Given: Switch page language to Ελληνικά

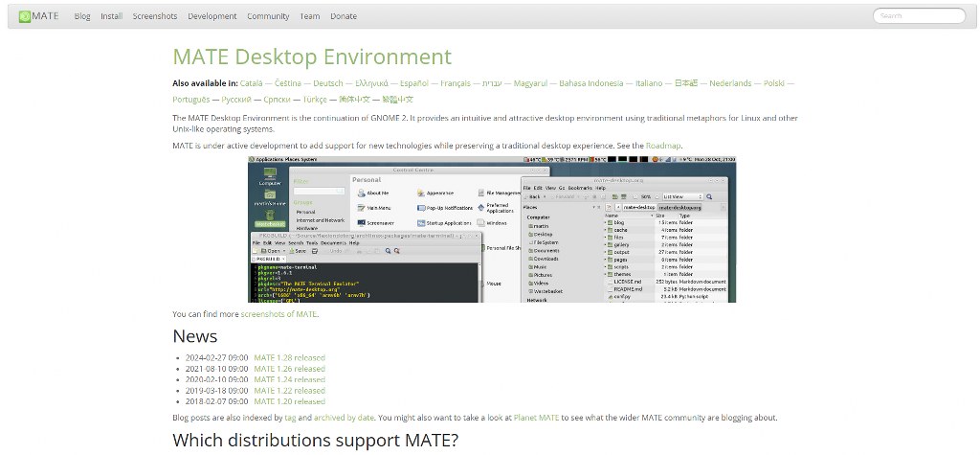Looking at the screenshot, I should coord(372,83).
